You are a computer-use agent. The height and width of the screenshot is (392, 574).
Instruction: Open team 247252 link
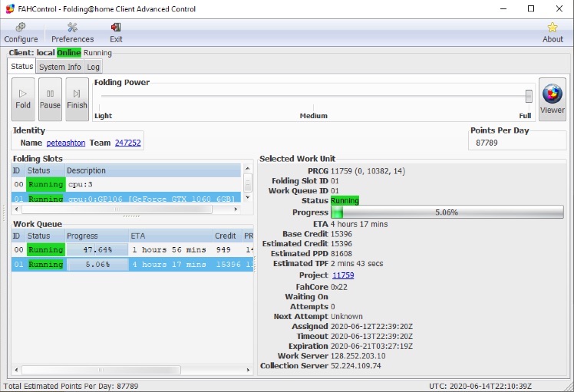127,143
